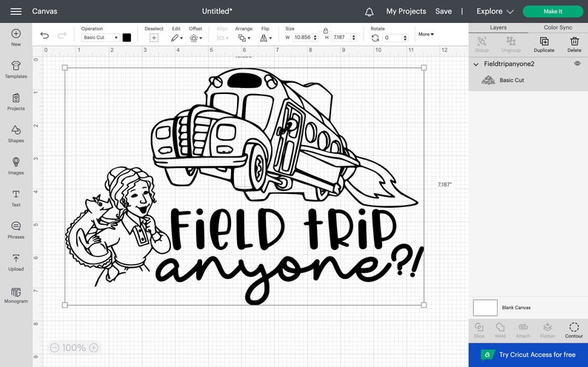Add Text to the canvas
The image size is (588, 367).
tap(16, 195)
